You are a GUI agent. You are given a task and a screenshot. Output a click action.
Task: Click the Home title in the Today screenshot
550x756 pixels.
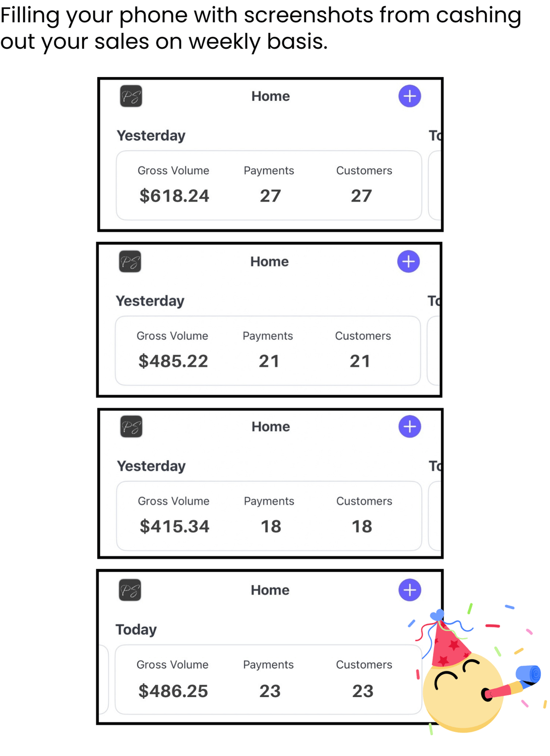point(270,590)
